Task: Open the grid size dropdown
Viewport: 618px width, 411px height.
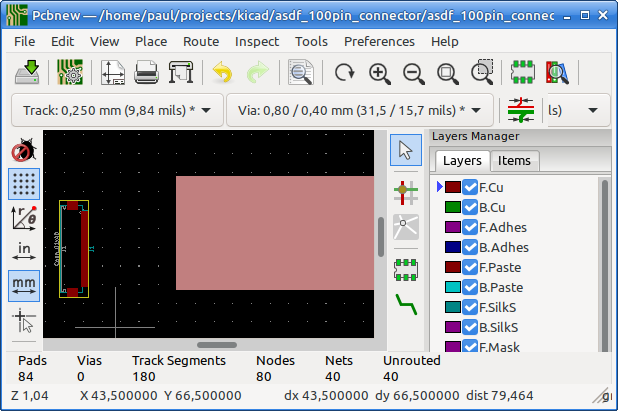Action: pos(578,110)
